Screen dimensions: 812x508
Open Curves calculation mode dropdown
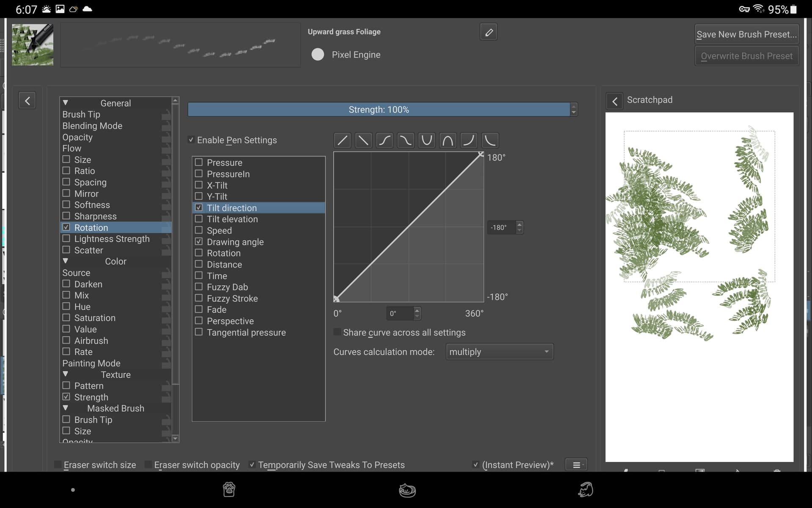[499, 352]
